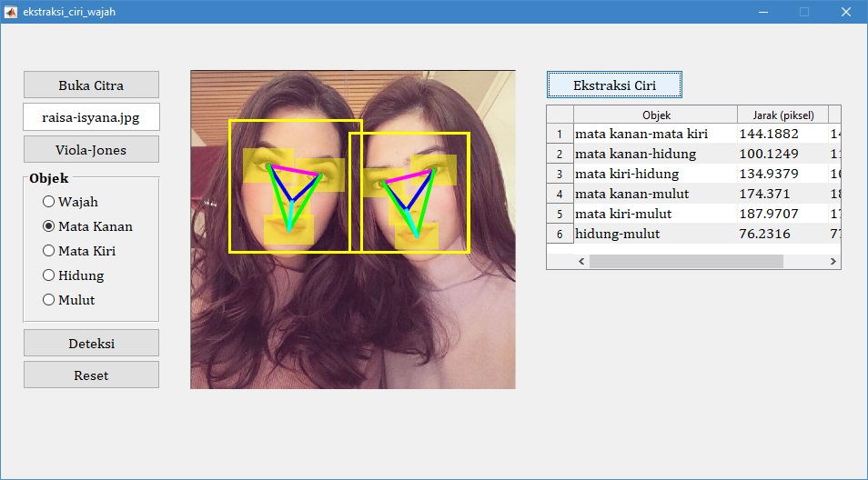
Task: Select the Objek column header
Action: click(x=655, y=115)
